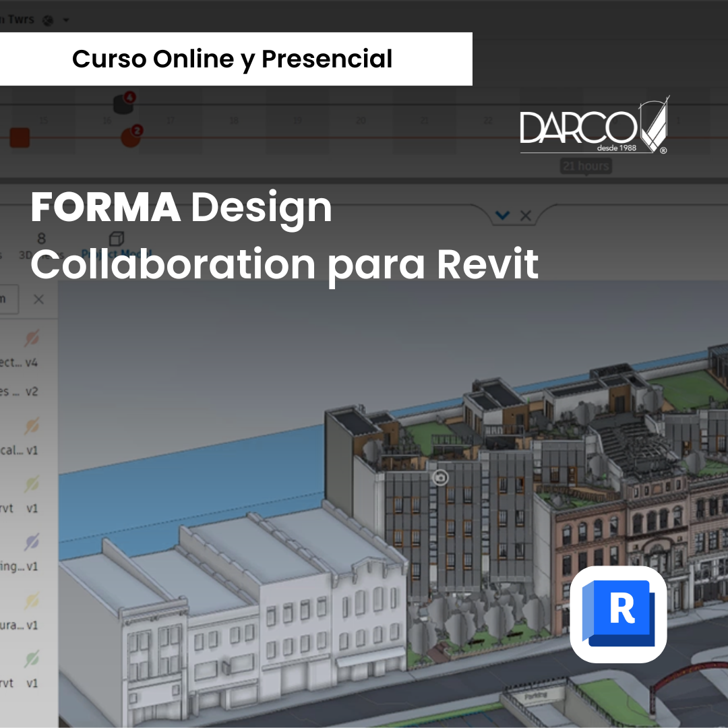The image size is (728, 728).
Task: Click day 20 on the timeline
Action: 361,120
